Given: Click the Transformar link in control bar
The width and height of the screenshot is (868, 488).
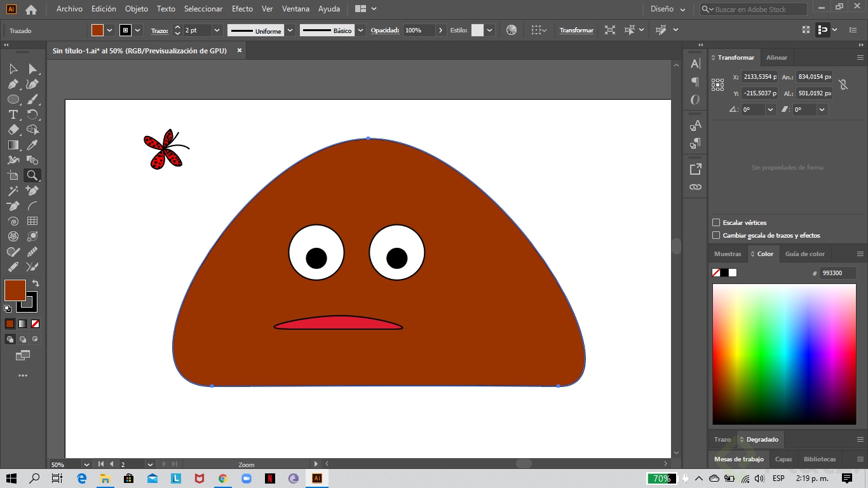Looking at the screenshot, I should (576, 30).
